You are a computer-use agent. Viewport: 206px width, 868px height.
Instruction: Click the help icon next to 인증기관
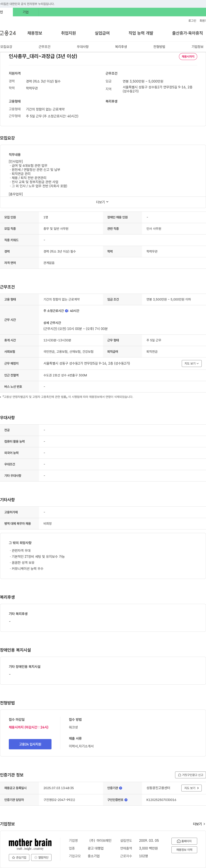pyautogui.click(x=121, y=788)
